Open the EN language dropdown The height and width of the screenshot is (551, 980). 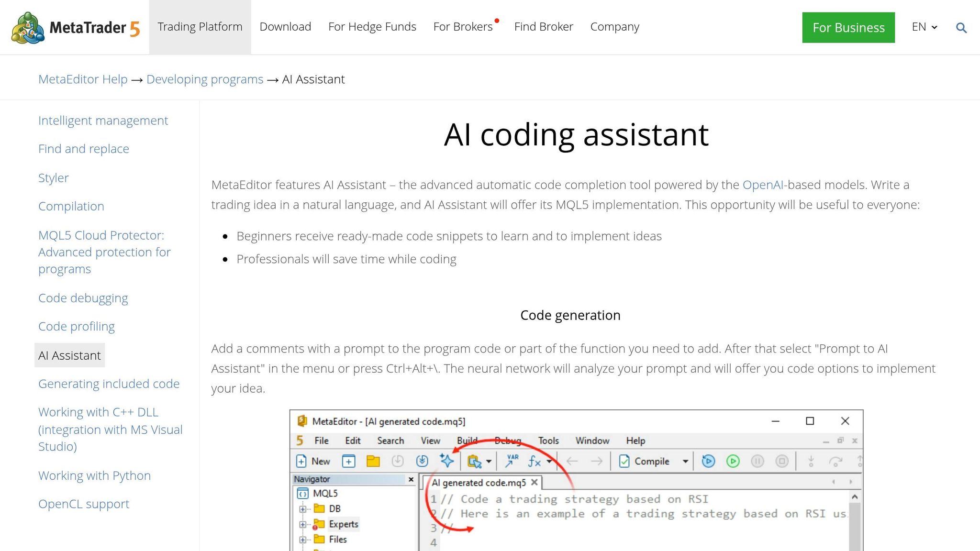click(924, 27)
